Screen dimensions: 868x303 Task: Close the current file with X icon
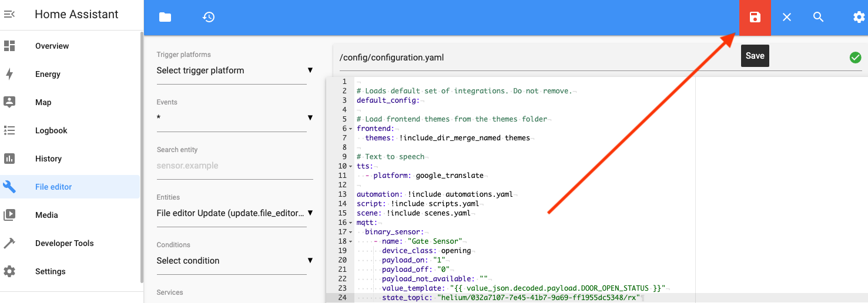787,18
